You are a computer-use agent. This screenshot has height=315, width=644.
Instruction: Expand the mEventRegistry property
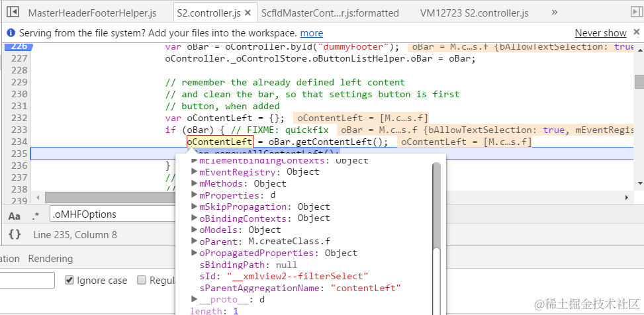coord(195,171)
